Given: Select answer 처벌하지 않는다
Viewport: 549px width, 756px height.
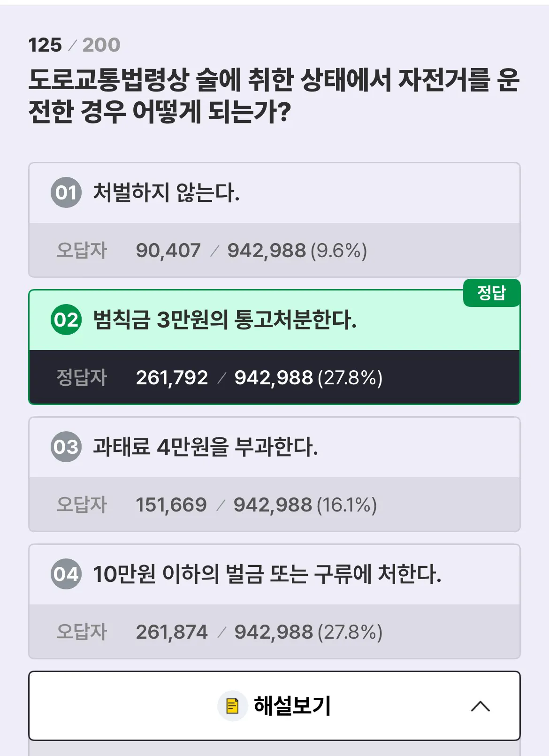Looking at the screenshot, I should 166,192.
